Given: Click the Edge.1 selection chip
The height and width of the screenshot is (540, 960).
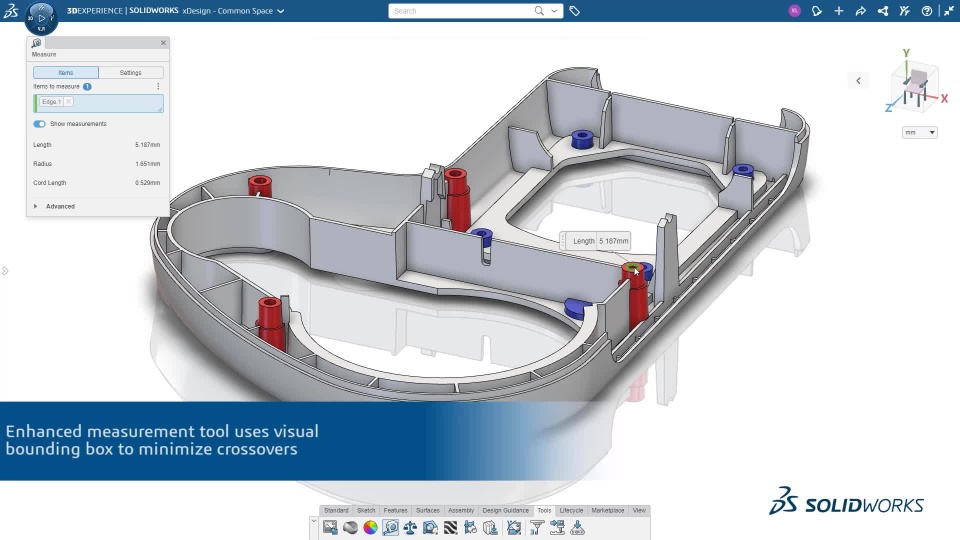Looking at the screenshot, I should (x=51, y=102).
